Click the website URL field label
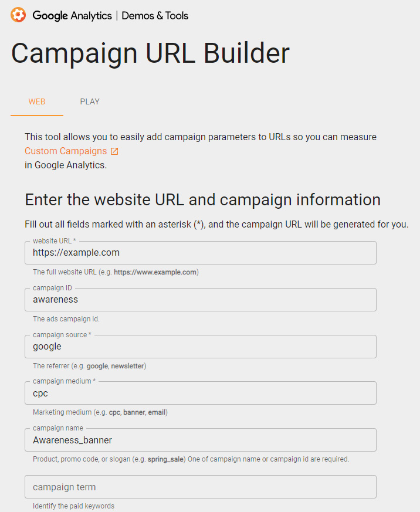This screenshot has height=512, width=420. 54,241
